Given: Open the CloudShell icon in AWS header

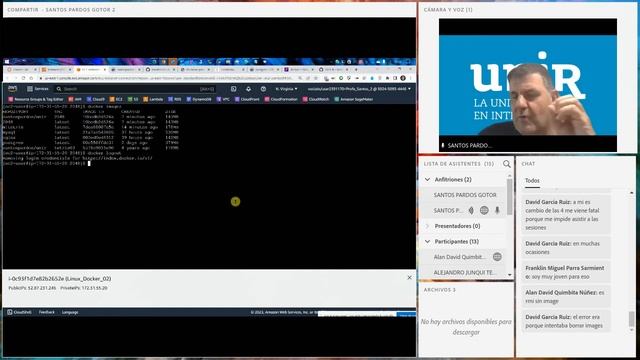Looking at the screenshot, I should (233, 89).
